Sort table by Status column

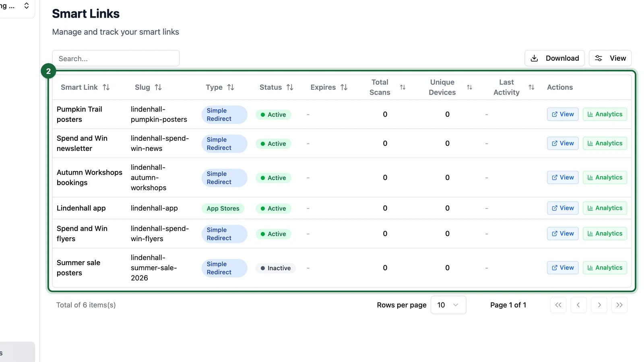click(276, 87)
